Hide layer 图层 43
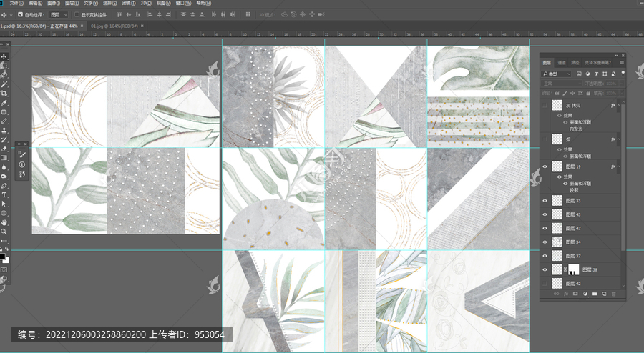Image resolution: width=644 pixels, height=353 pixels. pos(545,214)
